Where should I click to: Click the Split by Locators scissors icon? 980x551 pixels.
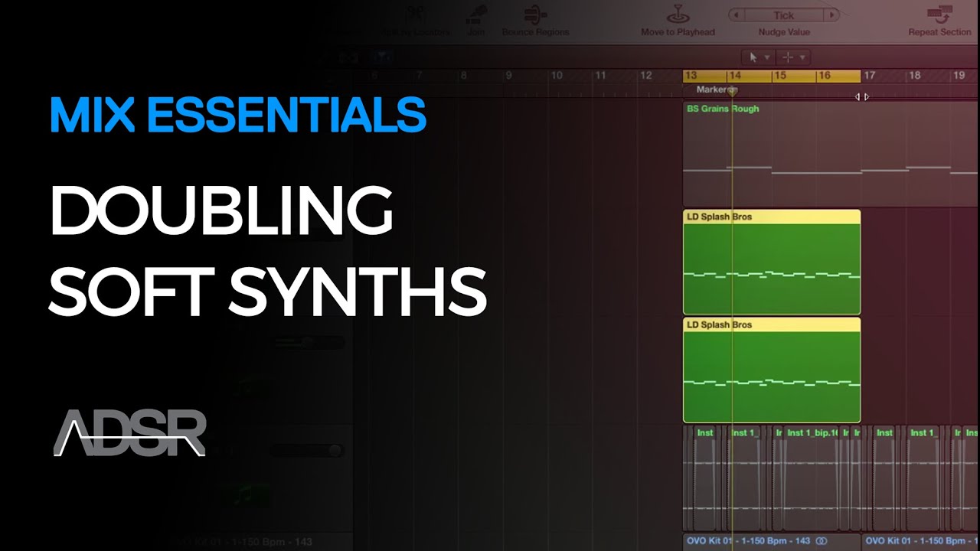[x=416, y=14]
